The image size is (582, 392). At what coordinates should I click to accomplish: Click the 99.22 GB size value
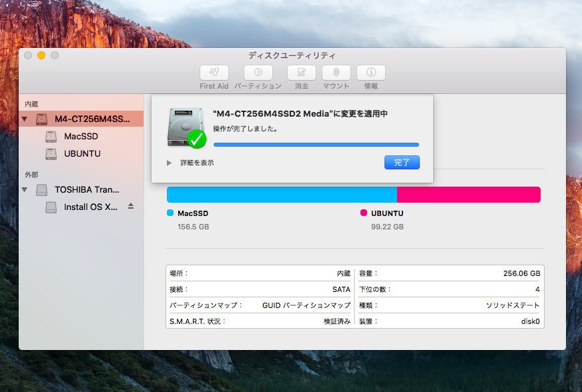387,227
